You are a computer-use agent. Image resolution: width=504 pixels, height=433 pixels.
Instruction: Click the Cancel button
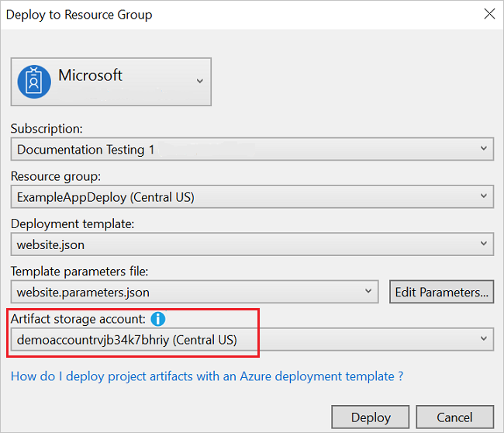(455, 417)
